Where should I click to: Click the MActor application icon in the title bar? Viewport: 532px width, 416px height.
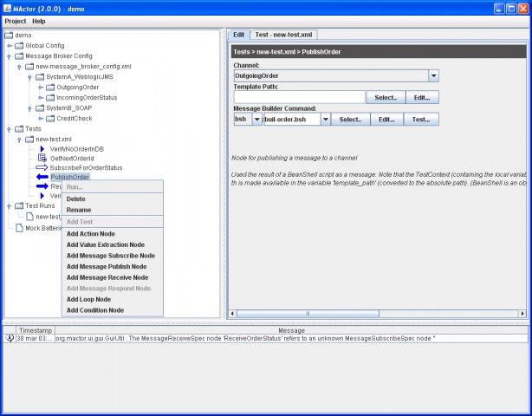pyautogui.click(x=7, y=8)
